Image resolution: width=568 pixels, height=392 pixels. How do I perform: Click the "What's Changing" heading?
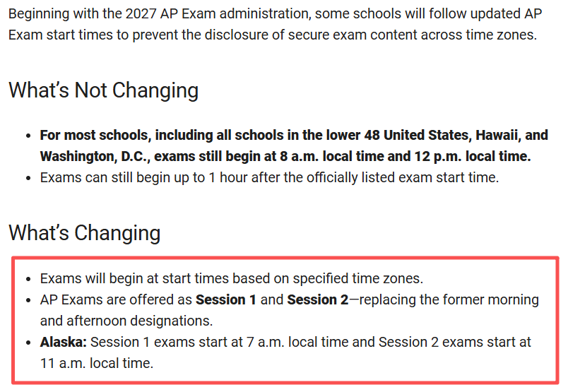point(85,232)
